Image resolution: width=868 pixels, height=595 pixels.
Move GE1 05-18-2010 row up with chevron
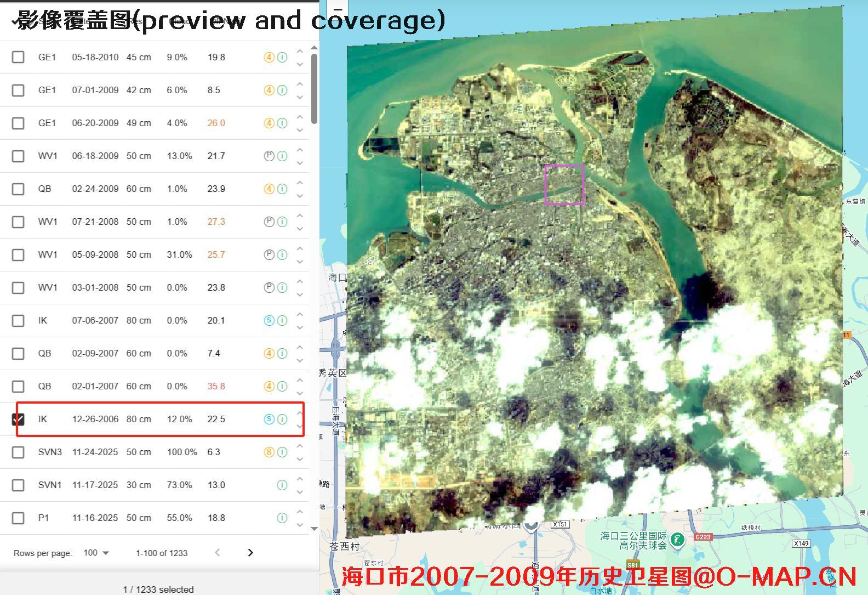pos(300,50)
